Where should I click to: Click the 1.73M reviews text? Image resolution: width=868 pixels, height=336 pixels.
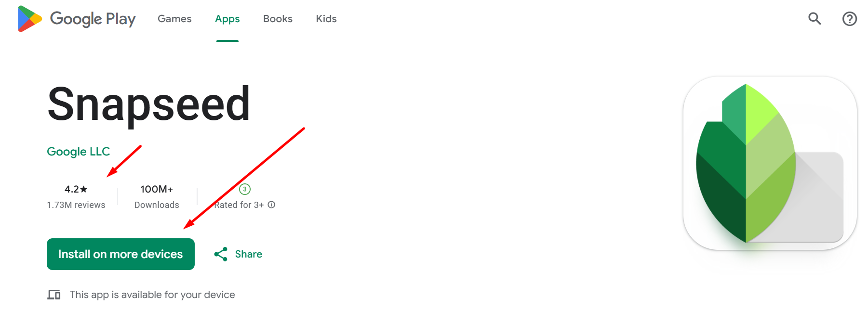[x=76, y=205]
